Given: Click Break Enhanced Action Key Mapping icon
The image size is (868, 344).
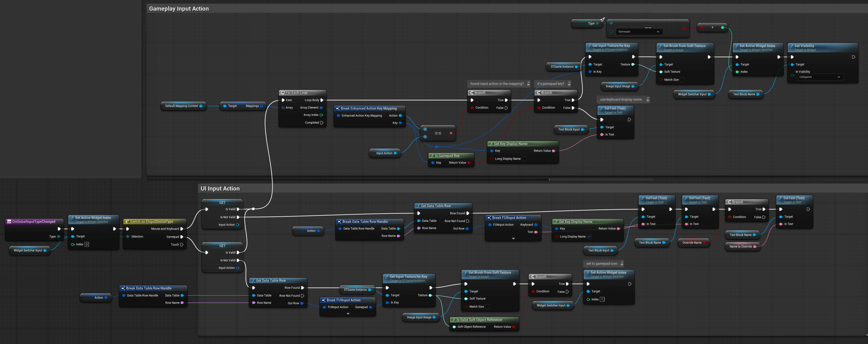Looking at the screenshot, I should (x=338, y=108).
